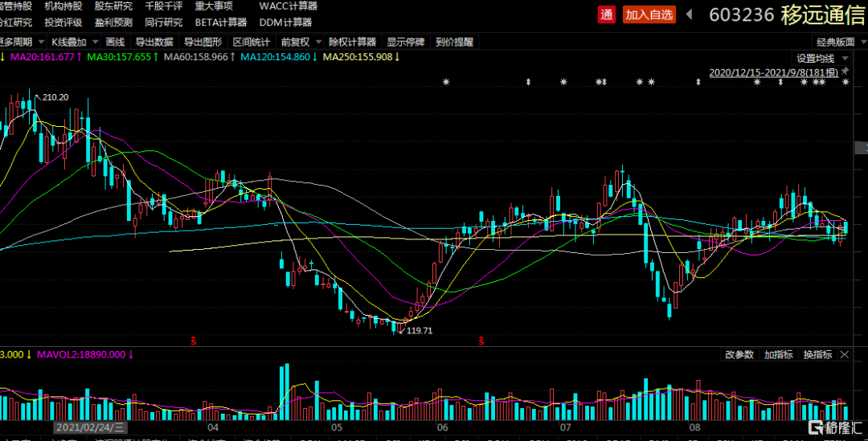Click the stock code 603236
Screen dimensions: 868x441
pos(741,15)
